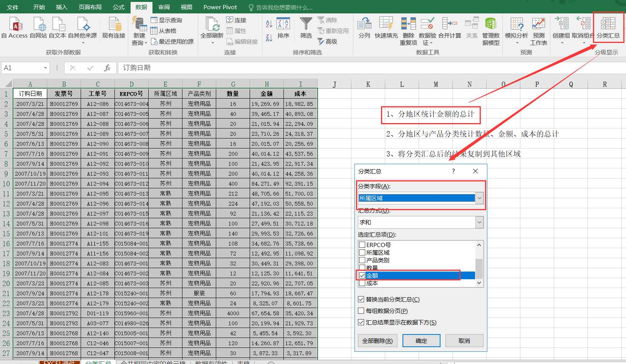Check the 产品类别 summary item

(x=362, y=260)
